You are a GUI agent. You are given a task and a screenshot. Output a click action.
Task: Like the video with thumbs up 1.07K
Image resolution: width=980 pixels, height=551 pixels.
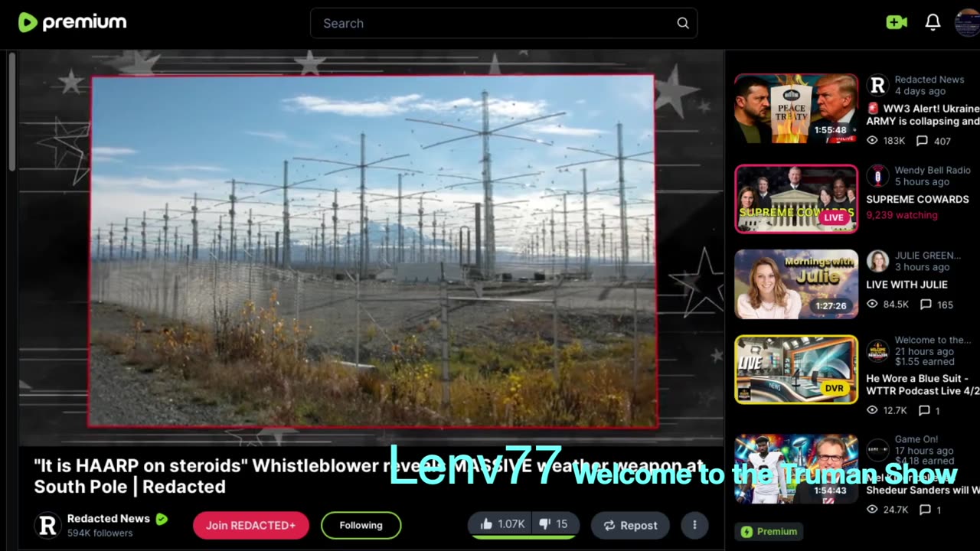point(501,524)
